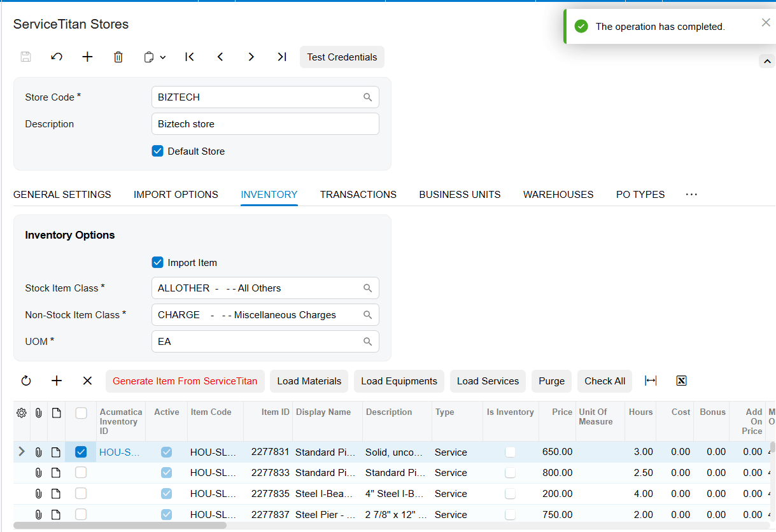Go to the last record
The height and width of the screenshot is (532, 776).
(x=281, y=57)
